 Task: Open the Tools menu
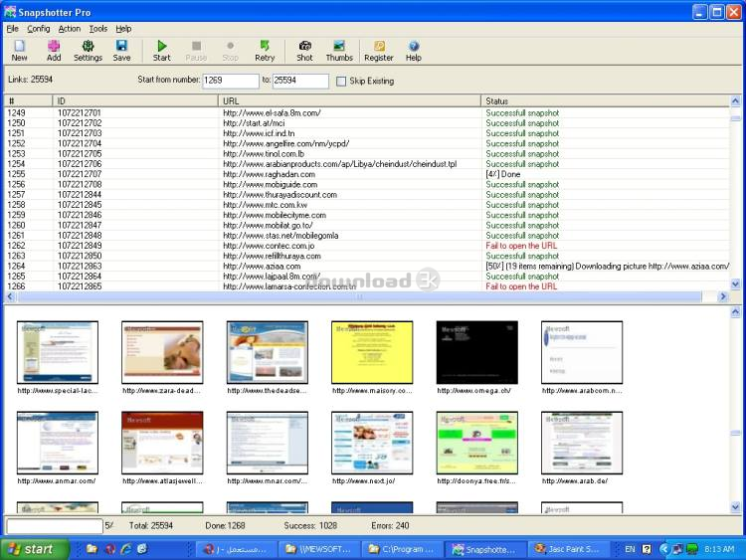(98, 29)
